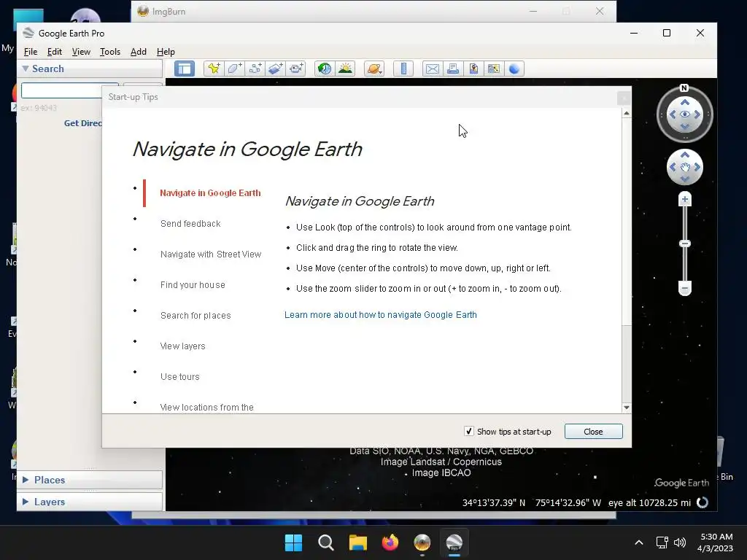
Task: Open the Add menu
Action: pyautogui.click(x=139, y=52)
